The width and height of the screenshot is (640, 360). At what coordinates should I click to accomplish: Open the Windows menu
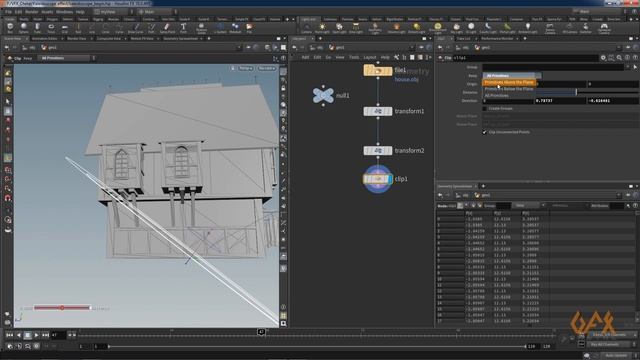click(64, 12)
